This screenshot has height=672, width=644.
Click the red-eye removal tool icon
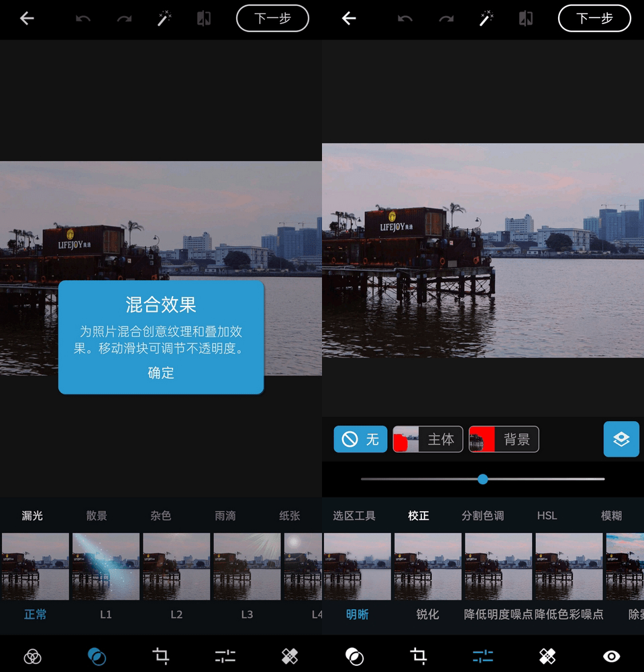tap(610, 656)
